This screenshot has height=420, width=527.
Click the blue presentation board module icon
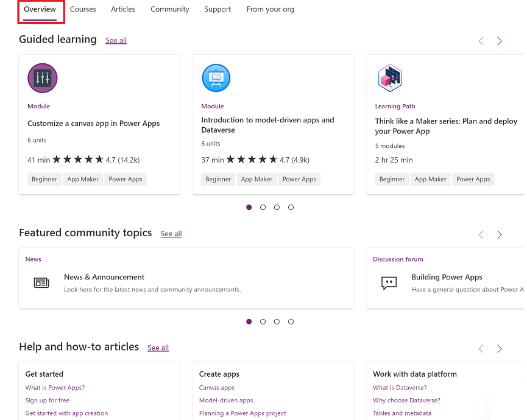tap(216, 79)
